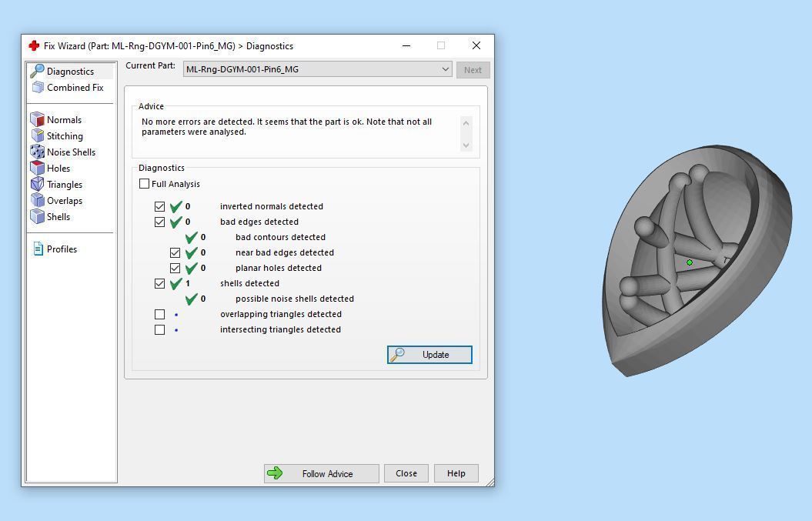
Task: Uncheck shells detected checkbox
Action: point(159,284)
